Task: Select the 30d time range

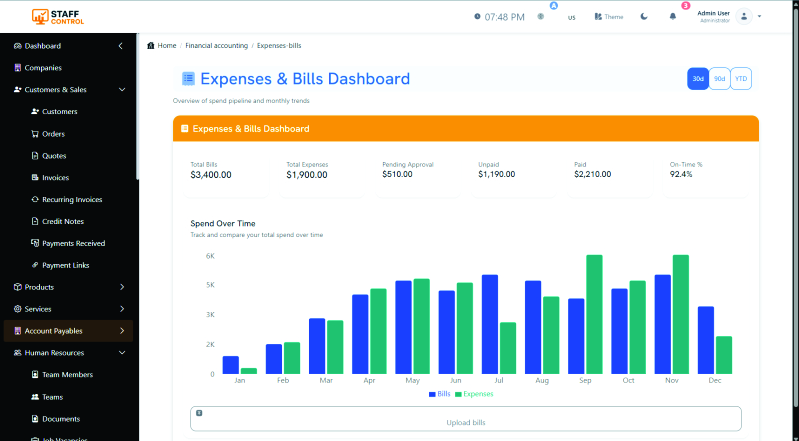Action: click(698, 79)
